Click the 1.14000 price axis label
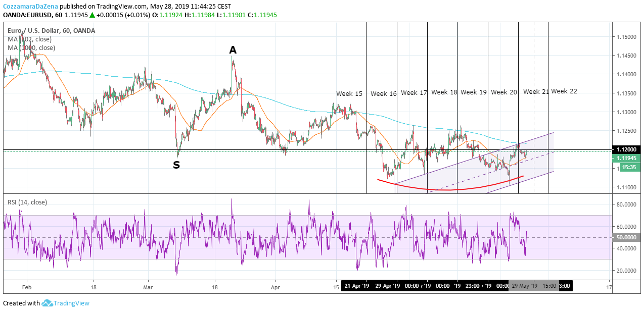 click(x=626, y=75)
